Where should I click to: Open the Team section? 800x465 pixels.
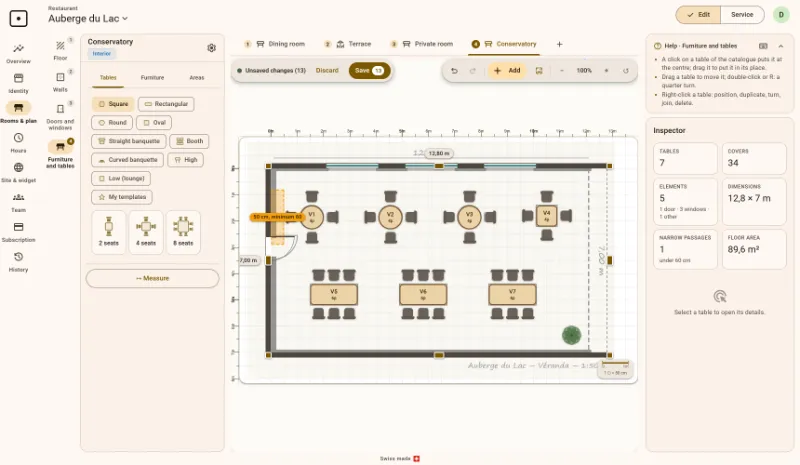click(18, 202)
